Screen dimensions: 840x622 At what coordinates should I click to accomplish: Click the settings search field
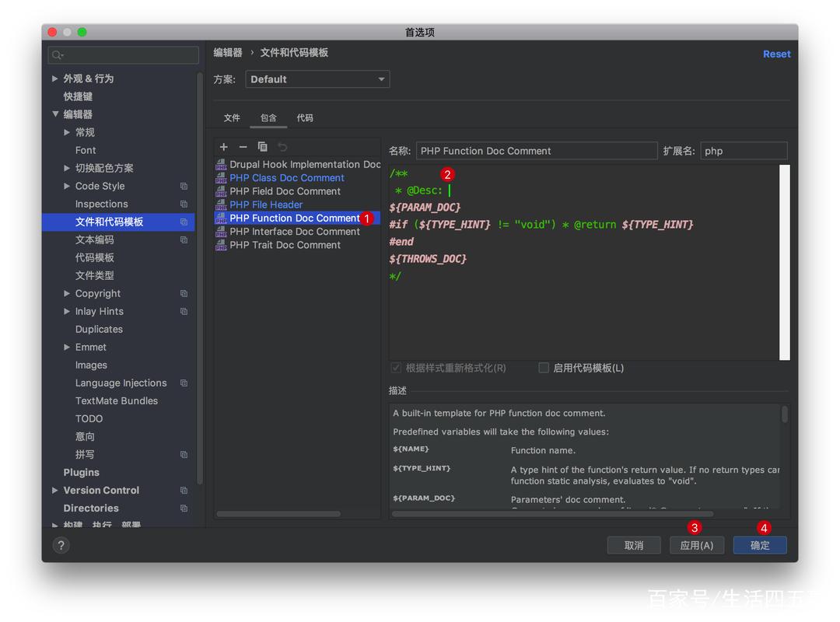[123, 54]
